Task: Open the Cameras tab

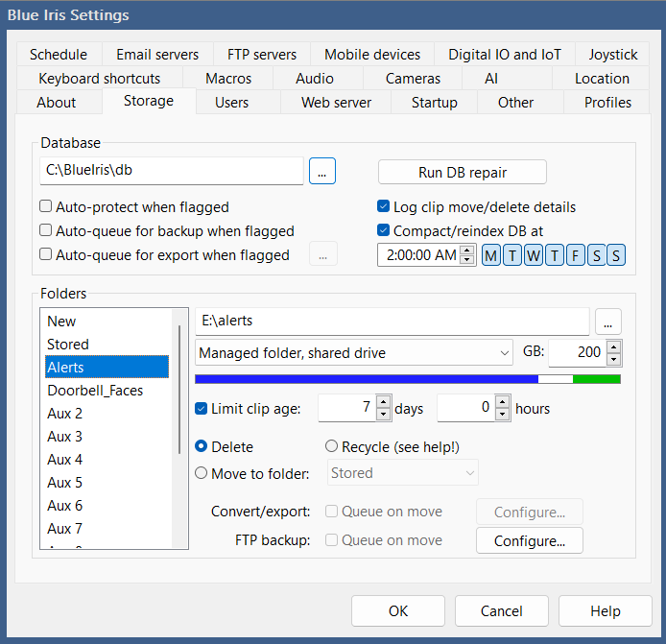Action: tap(413, 79)
